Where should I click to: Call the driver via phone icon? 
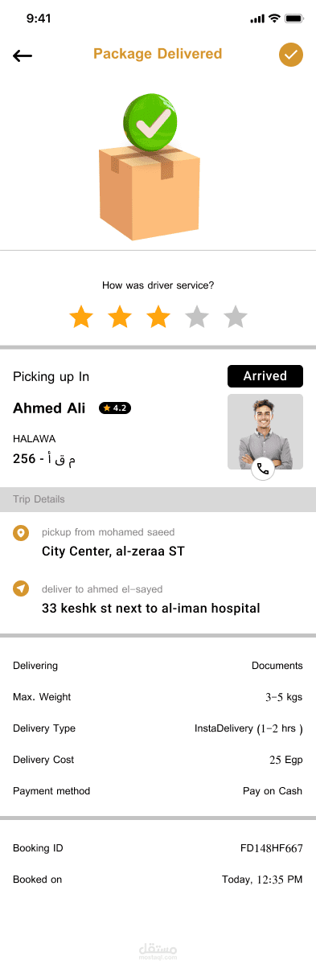263,469
